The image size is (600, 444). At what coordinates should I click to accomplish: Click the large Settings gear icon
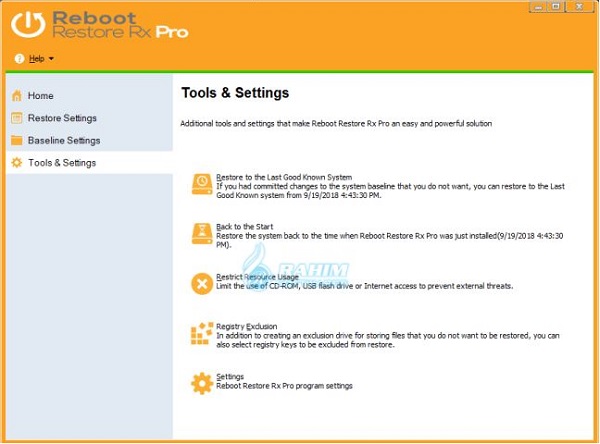[202, 383]
